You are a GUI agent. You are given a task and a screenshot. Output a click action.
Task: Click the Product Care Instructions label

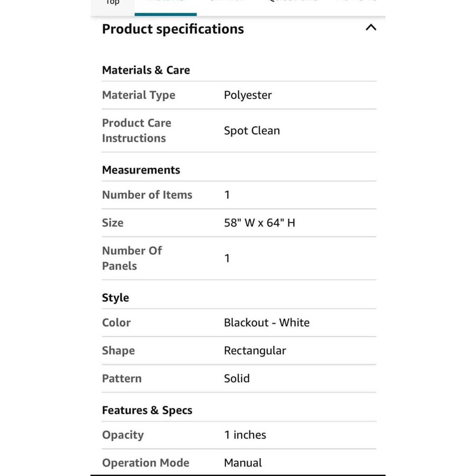click(137, 131)
